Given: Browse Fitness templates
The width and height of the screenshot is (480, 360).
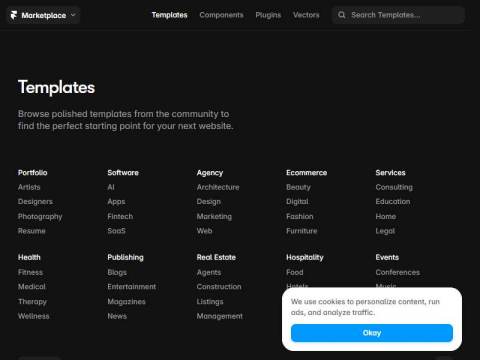Looking at the screenshot, I should coord(30,272).
